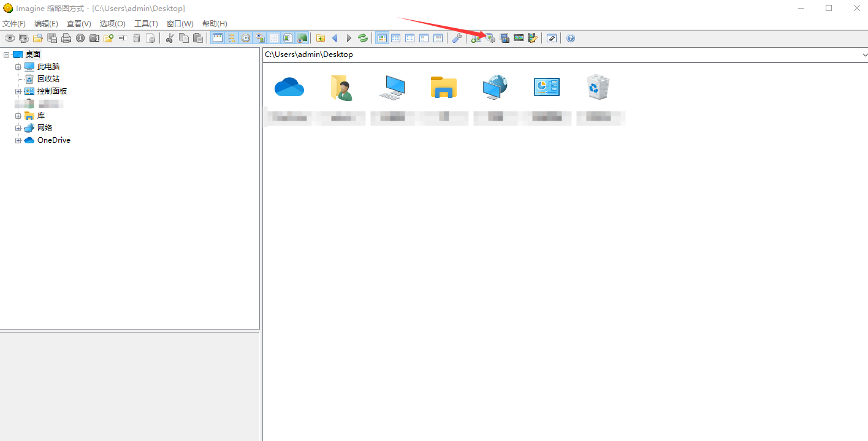This screenshot has width=868, height=441.
Task: Open the 文件(F) menu
Action: pyautogui.click(x=14, y=23)
